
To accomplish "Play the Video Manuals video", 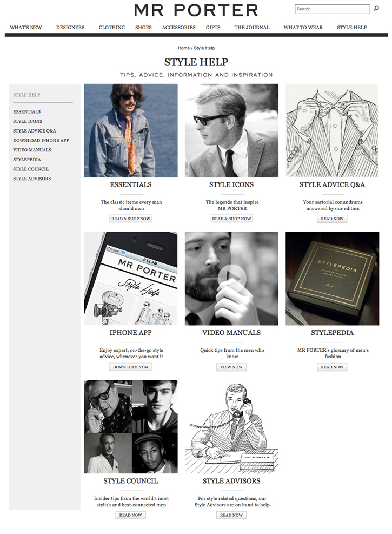I will 232,278.
